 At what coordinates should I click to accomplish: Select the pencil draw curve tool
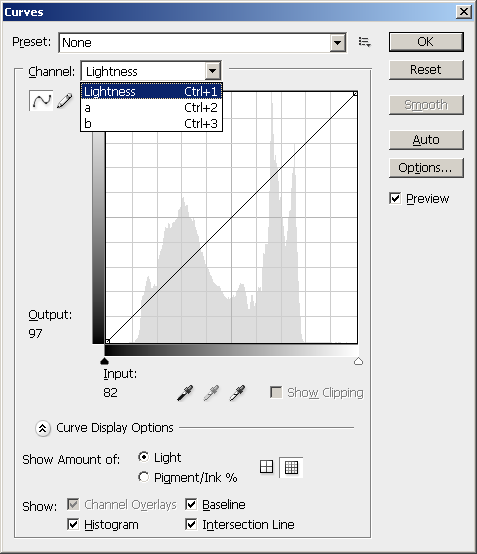click(x=65, y=101)
